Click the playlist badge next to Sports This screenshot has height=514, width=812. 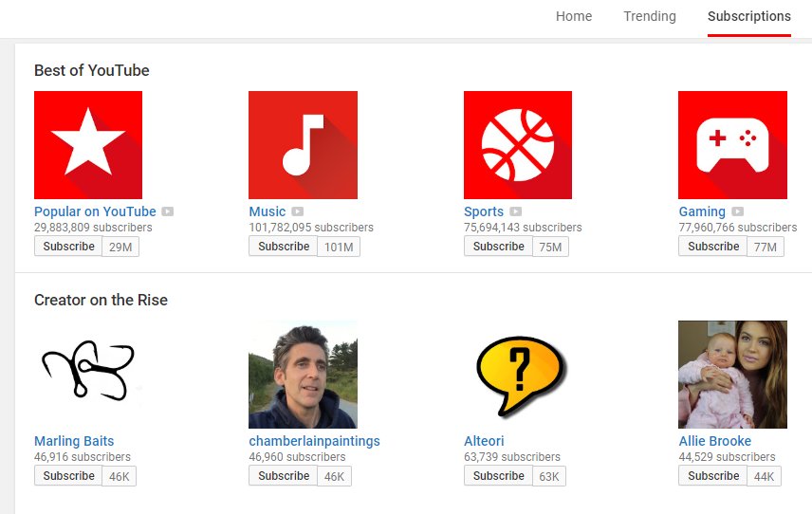coord(516,211)
